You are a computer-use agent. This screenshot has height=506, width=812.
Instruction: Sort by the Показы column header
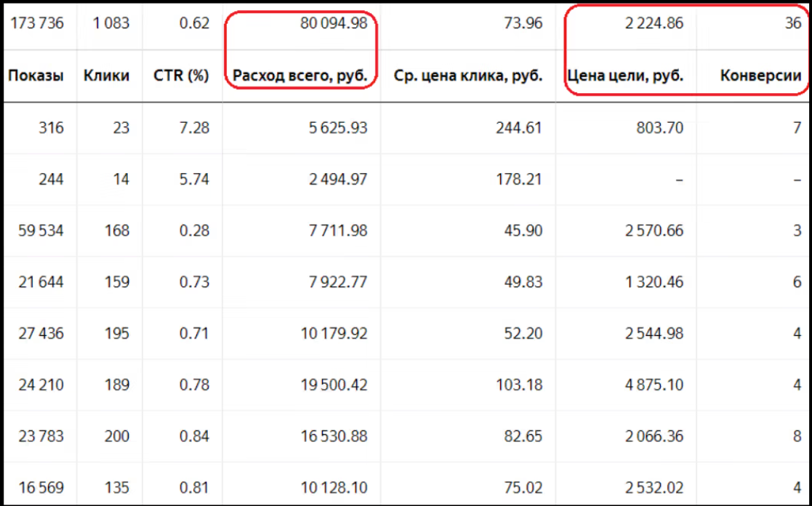click(x=36, y=76)
